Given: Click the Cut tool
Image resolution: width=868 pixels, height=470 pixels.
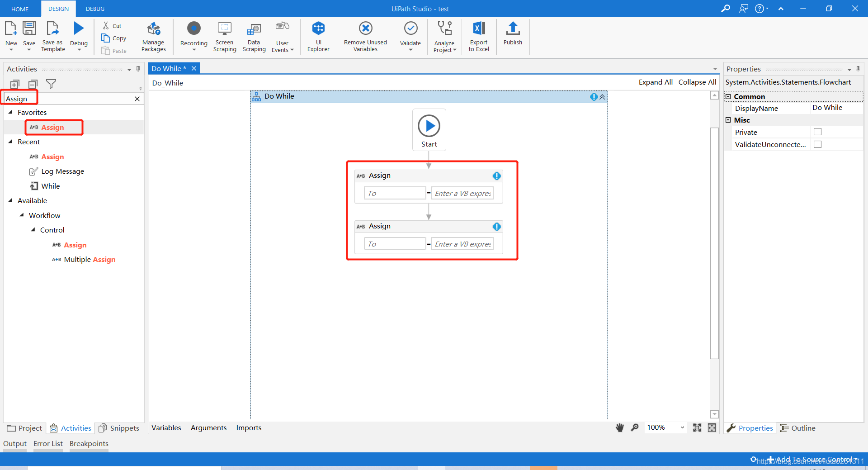Looking at the screenshot, I should coord(112,26).
